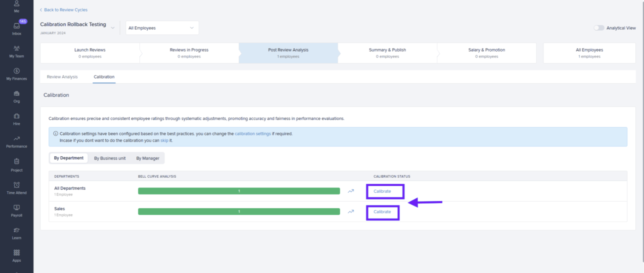Open Time Attend in sidebar

[x=17, y=188]
